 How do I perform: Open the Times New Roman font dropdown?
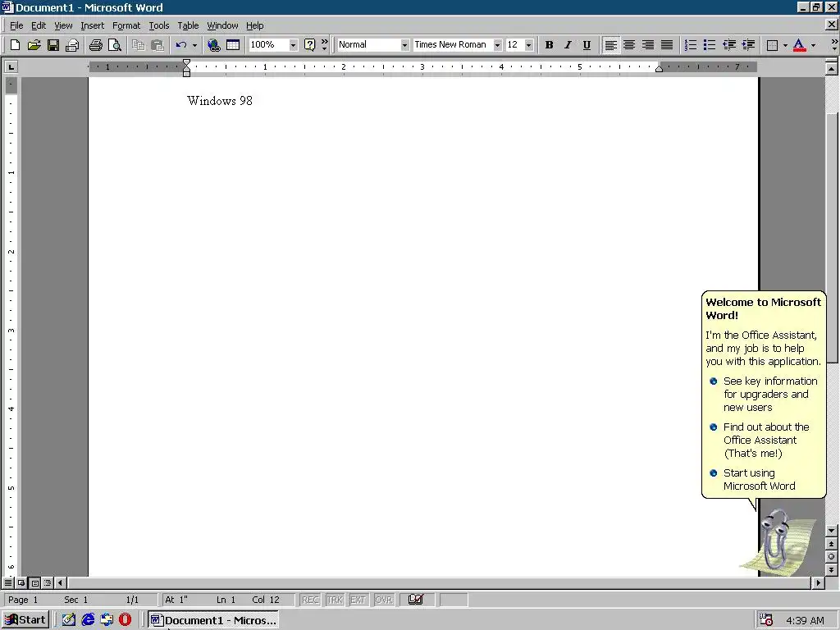click(497, 45)
